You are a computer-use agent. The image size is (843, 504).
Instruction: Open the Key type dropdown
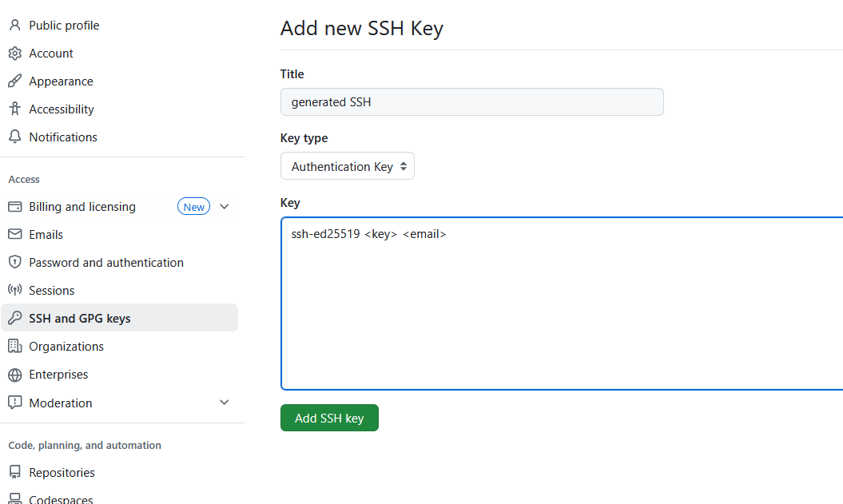[347, 166]
